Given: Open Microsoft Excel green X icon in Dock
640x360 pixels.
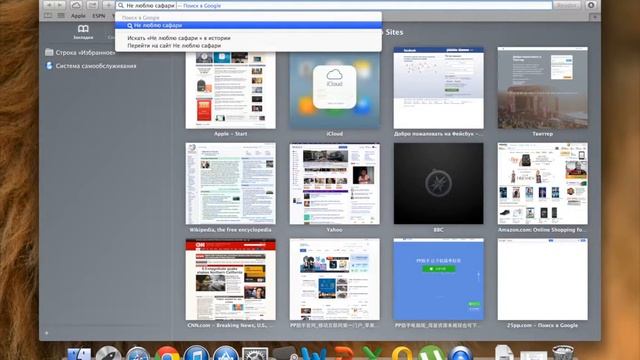Looking at the screenshot, I should tap(372, 353).
